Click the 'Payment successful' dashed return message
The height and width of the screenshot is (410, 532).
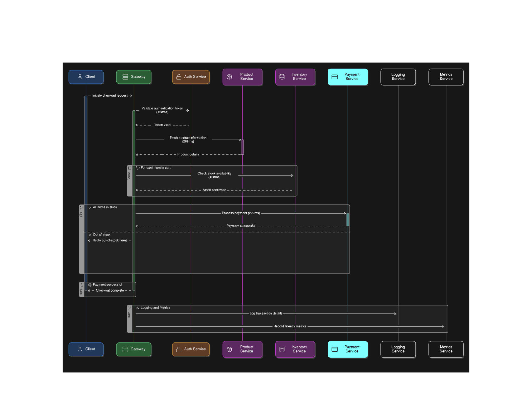pyautogui.click(x=241, y=226)
